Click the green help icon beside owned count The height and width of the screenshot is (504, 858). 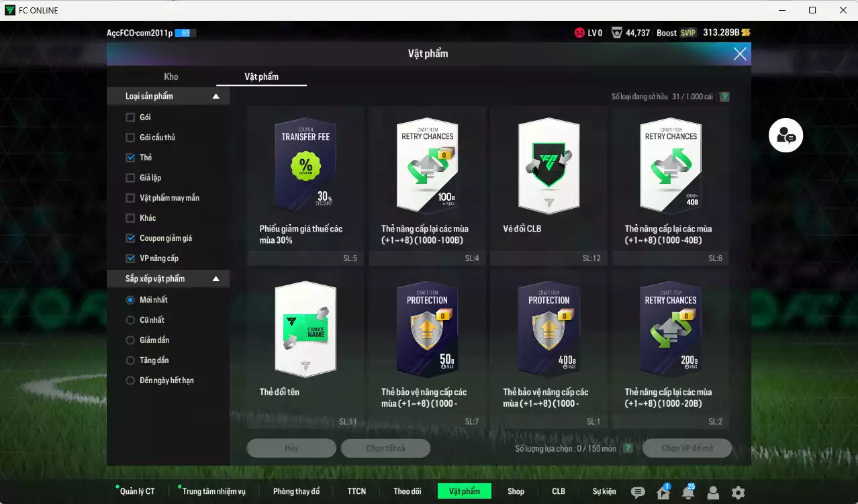point(724,97)
